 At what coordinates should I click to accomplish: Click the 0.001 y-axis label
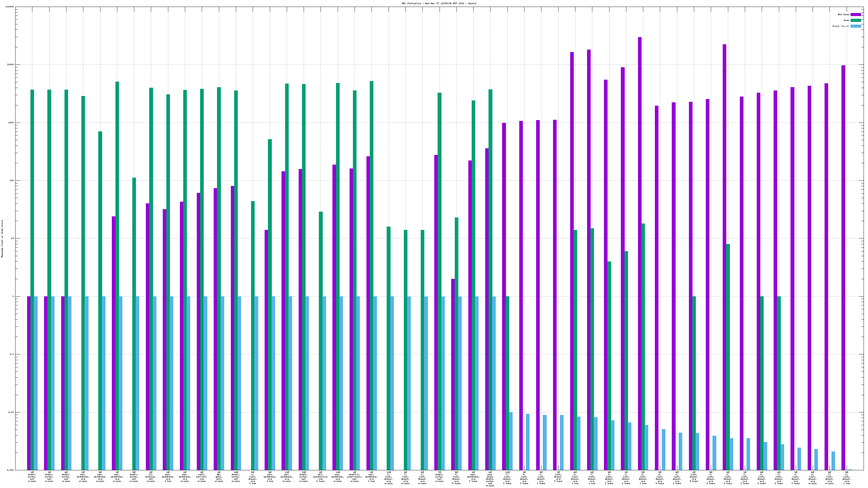click(x=11, y=470)
